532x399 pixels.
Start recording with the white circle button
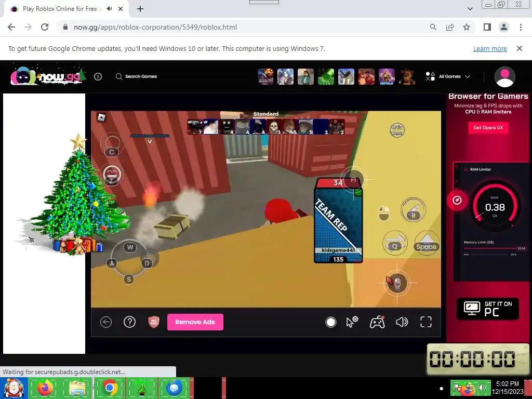(331, 322)
